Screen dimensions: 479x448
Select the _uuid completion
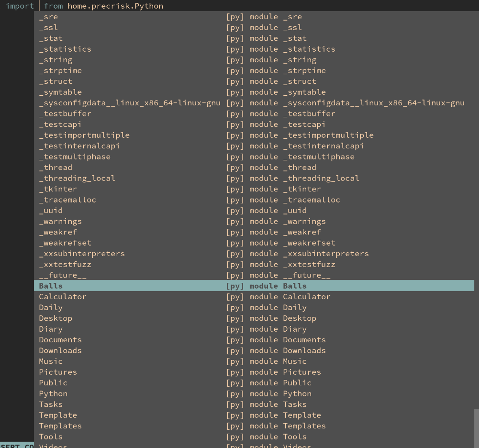[254, 211]
